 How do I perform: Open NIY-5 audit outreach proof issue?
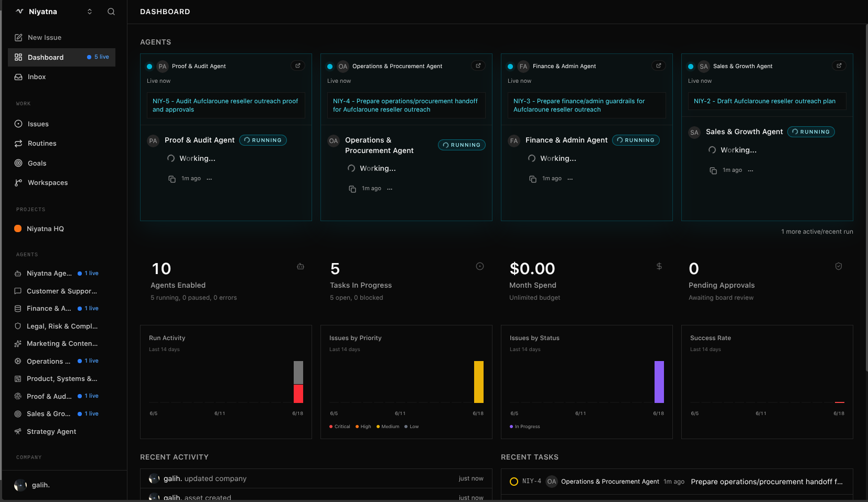(x=226, y=105)
